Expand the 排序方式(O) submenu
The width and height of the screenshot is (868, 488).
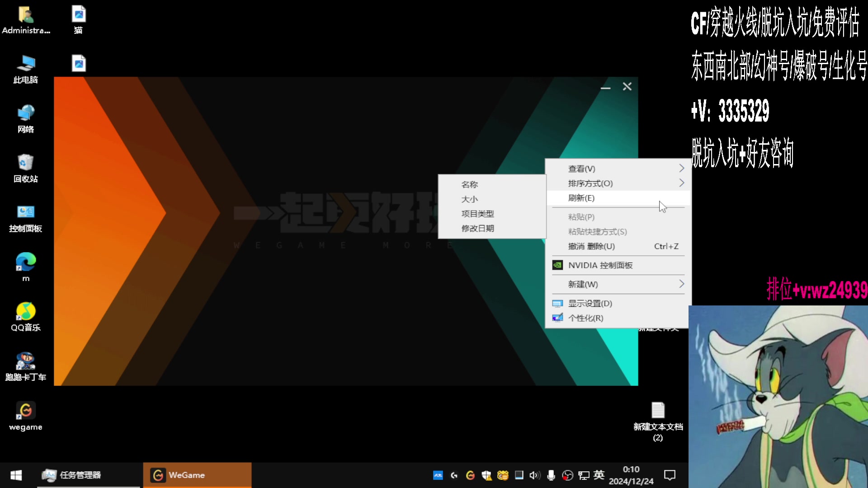pyautogui.click(x=618, y=183)
